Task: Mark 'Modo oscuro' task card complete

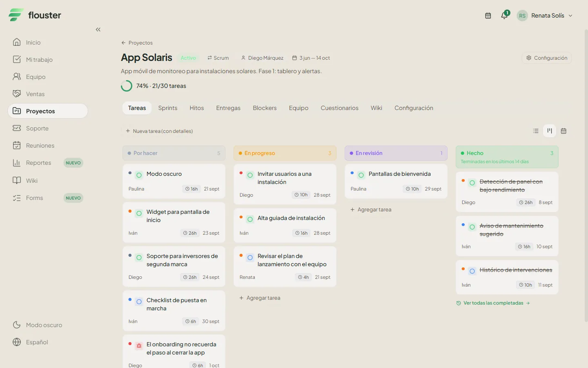Action: point(139,175)
